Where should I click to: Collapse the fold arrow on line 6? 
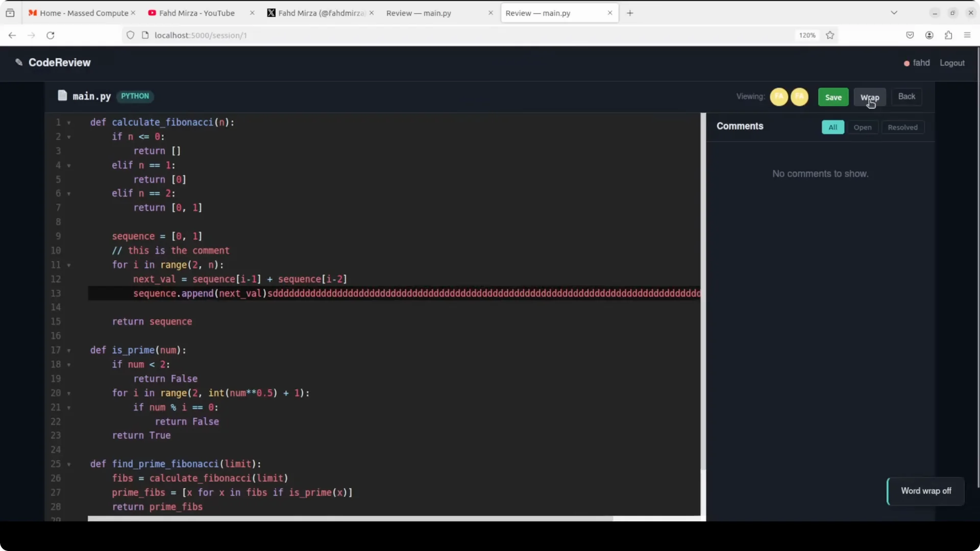[x=69, y=194]
